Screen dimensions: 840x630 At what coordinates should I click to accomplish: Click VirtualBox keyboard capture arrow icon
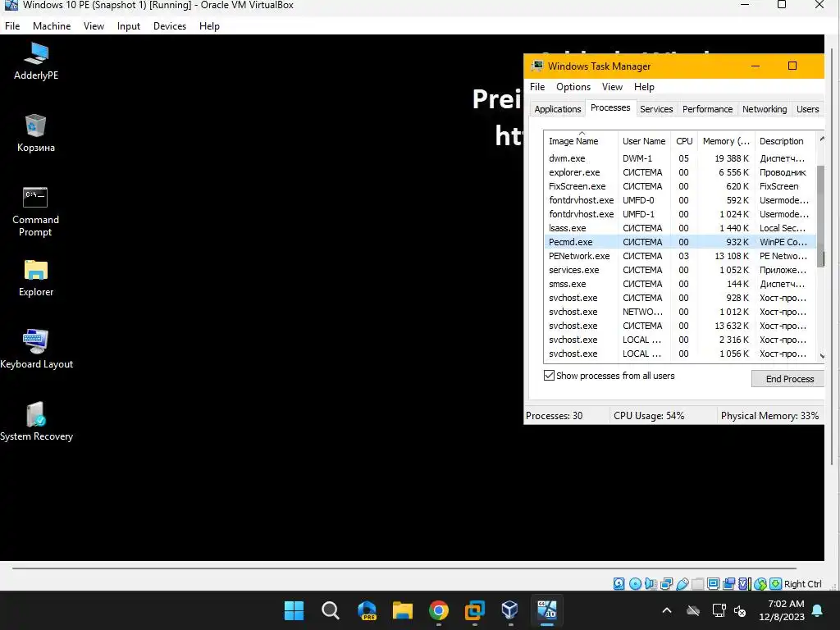point(775,584)
